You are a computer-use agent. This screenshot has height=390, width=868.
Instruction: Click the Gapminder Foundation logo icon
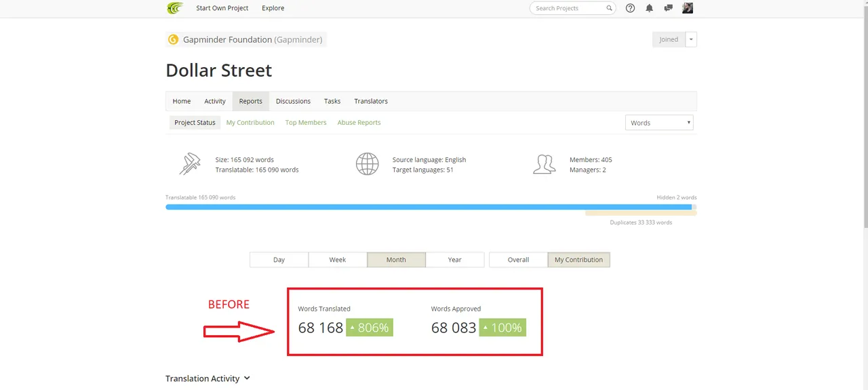tap(173, 39)
